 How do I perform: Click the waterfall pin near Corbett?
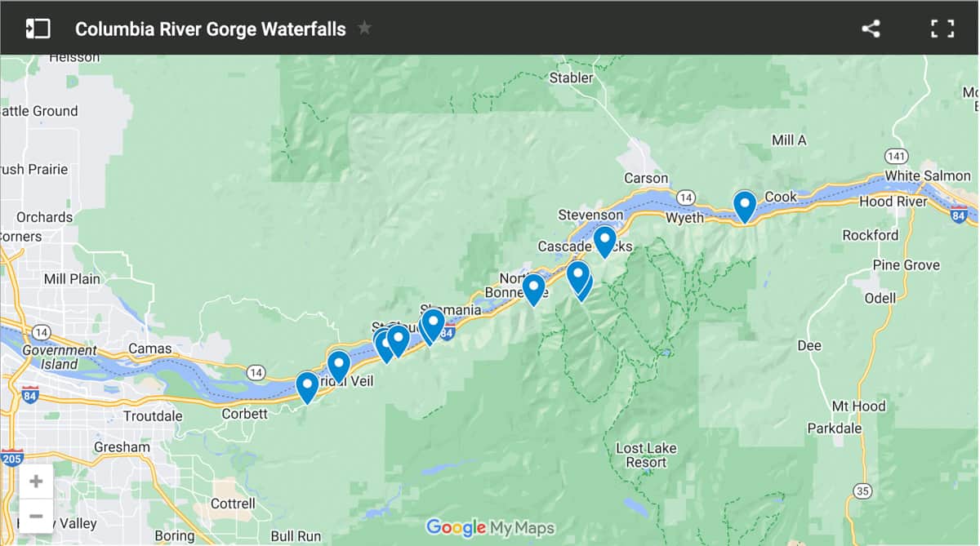coord(307,388)
